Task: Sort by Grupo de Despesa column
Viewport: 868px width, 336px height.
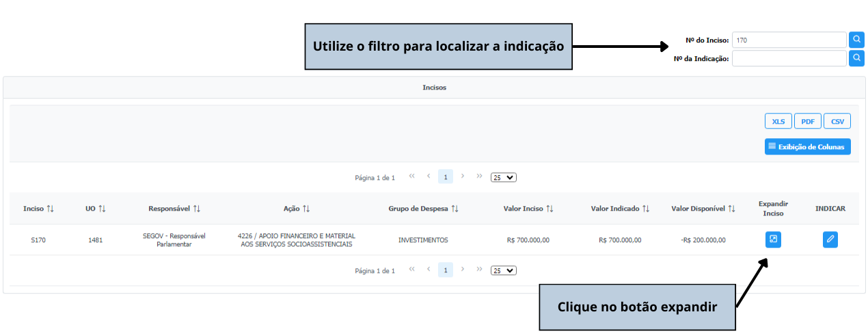Action: click(423, 208)
